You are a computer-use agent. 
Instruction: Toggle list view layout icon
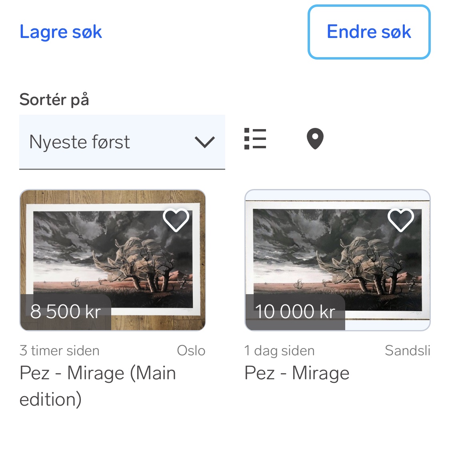255,139
